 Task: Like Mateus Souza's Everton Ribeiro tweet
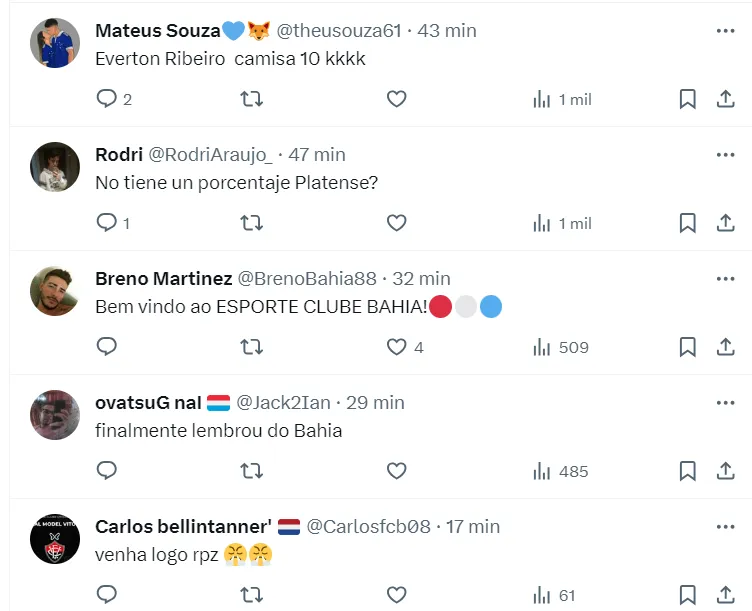point(397,99)
